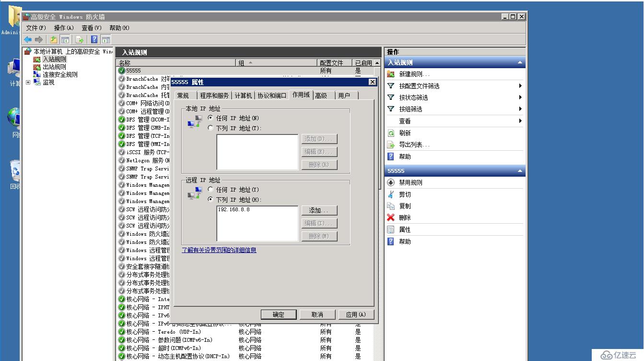Click the blue Help question mark toolbar icon
Screen dimensions: 644x361
[x=94, y=40]
